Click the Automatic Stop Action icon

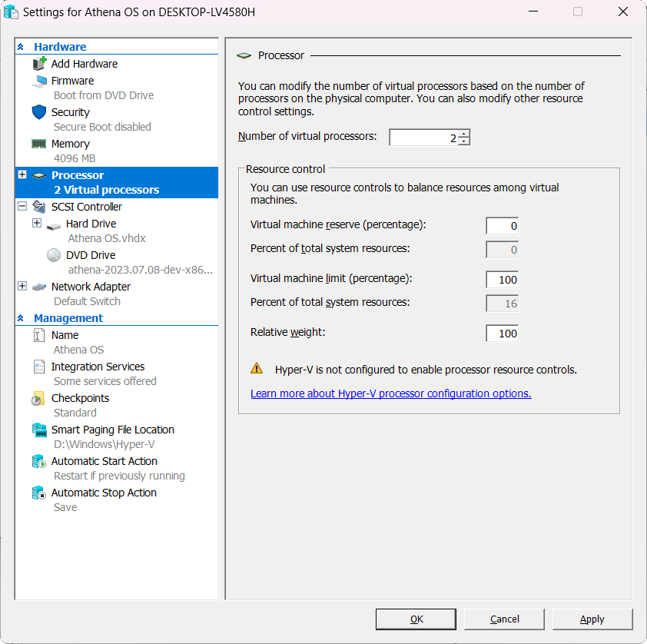pos(39,493)
